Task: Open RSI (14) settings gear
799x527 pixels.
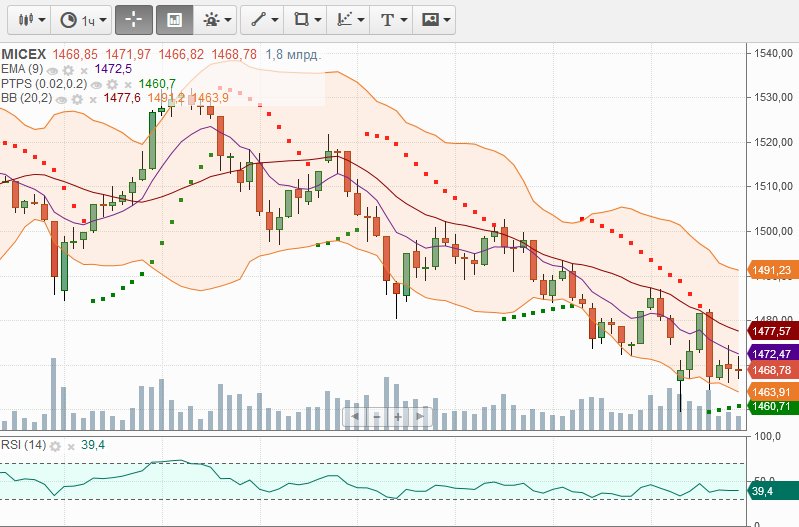Action: coord(56,445)
